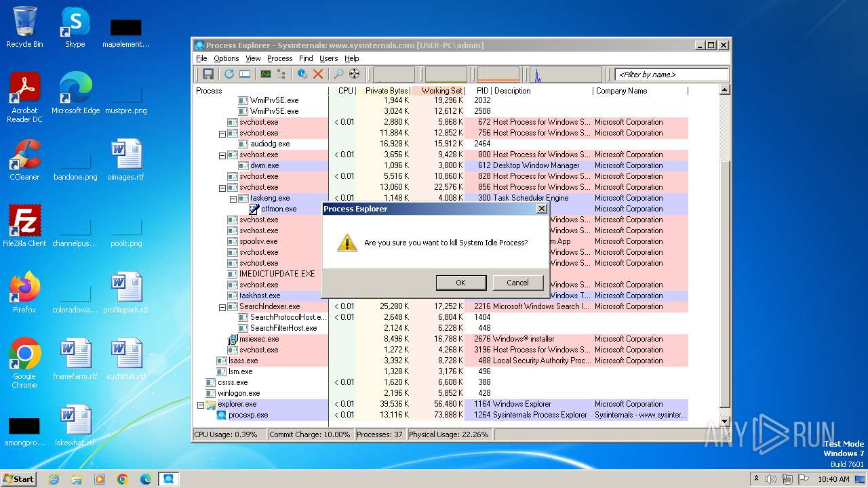Open FileZilla Client desktop icon
This screenshot has width=868, height=488.
tap(24, 226)
